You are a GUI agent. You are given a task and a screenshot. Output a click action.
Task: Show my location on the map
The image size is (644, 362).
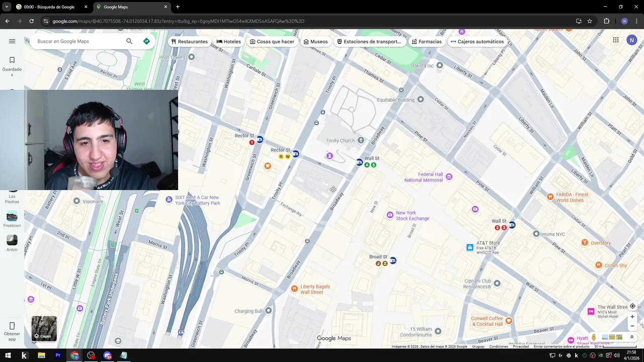pos(632,306)
